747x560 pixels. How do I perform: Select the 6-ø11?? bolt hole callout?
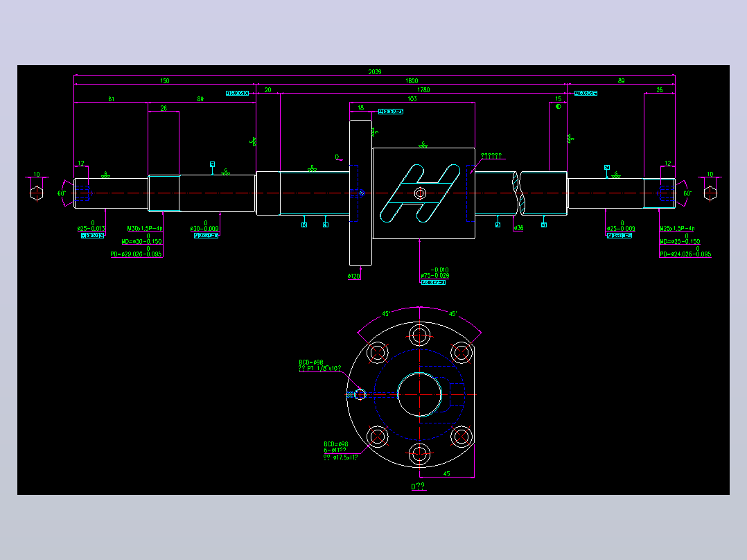click(x=335, y=450)
